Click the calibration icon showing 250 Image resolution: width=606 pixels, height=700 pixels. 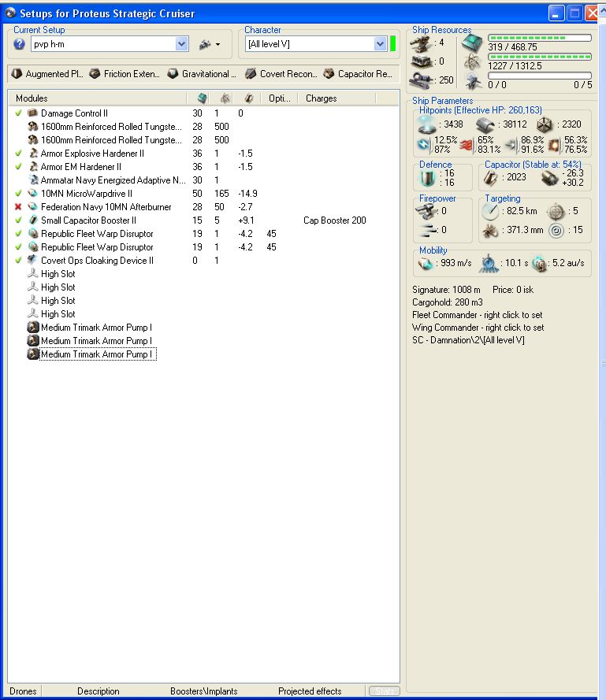(x=421, y=80)
